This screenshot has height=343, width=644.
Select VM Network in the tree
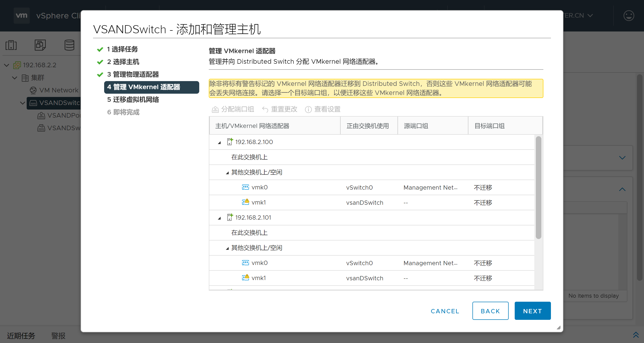point(59,90)
